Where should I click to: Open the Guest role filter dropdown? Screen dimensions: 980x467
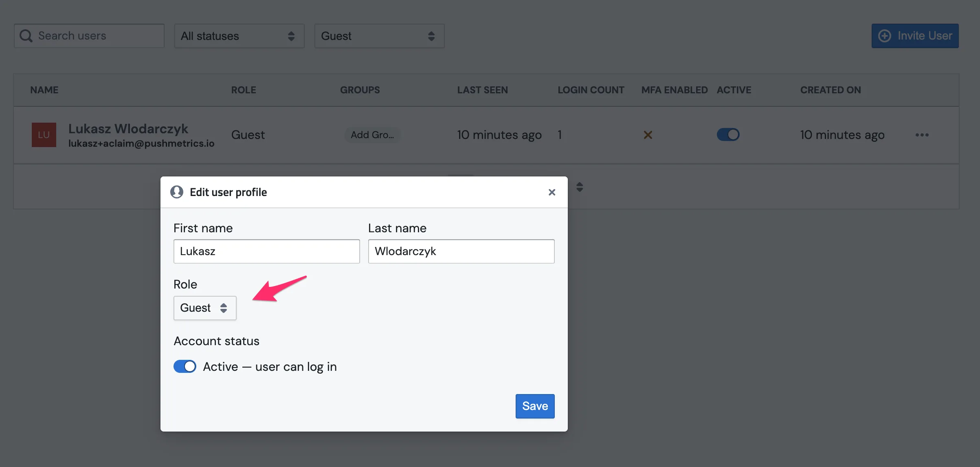pos(379,36)
